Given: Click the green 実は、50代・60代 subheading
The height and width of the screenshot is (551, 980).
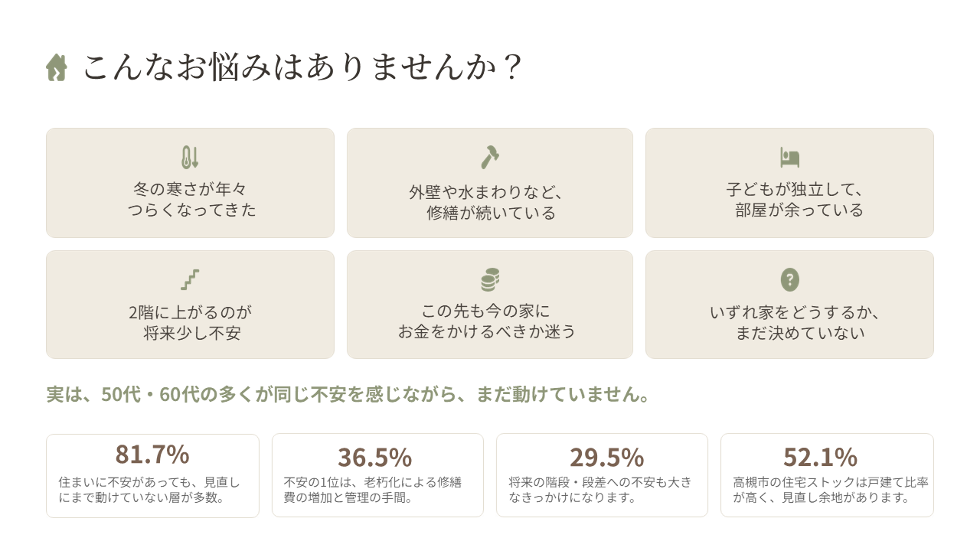Looking at the screenshot, I should [x=348, y=394].
